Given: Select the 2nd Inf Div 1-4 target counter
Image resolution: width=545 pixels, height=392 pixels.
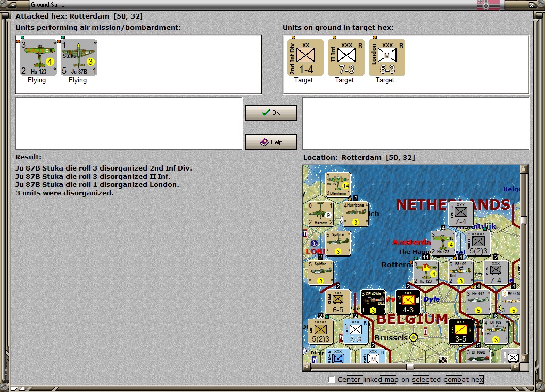Looking at the screenshot, I should click(306, 57).
